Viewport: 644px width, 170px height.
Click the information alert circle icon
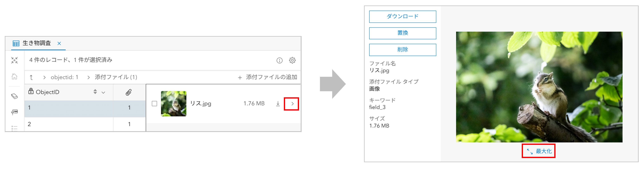click(x=279, y=60)
